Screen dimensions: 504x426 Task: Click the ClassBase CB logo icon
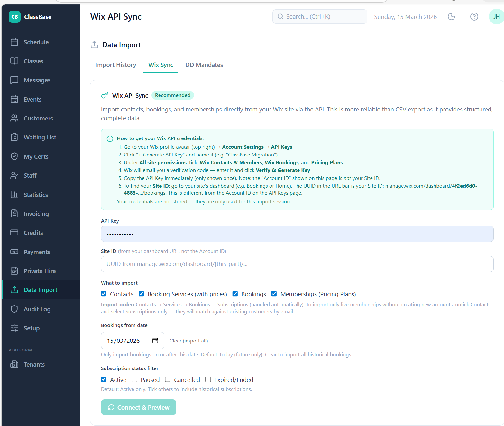point(14,17)
